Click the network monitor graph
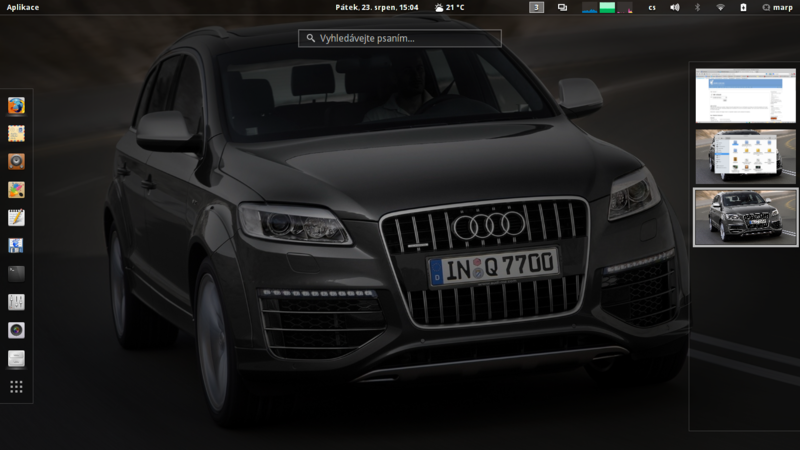The image size is (800, 450). [x=625, y=7]
